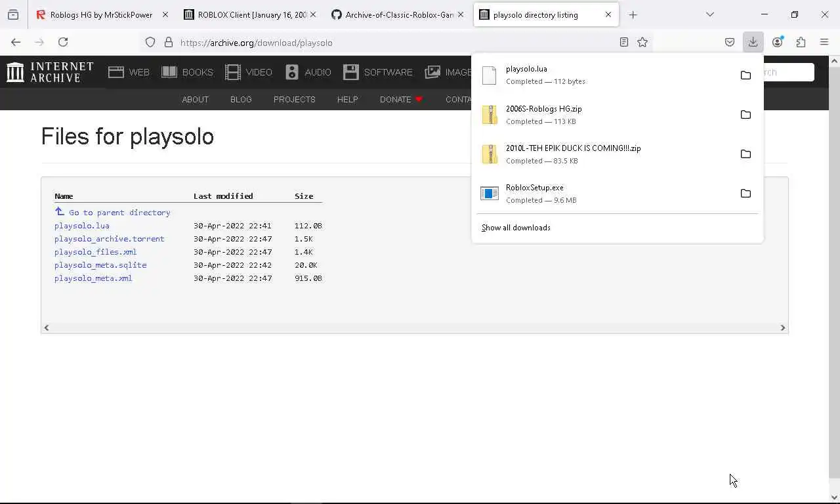Screen dimensions: 840x504
Task: Toggle reader view icon in address bar
Action: 624,43
